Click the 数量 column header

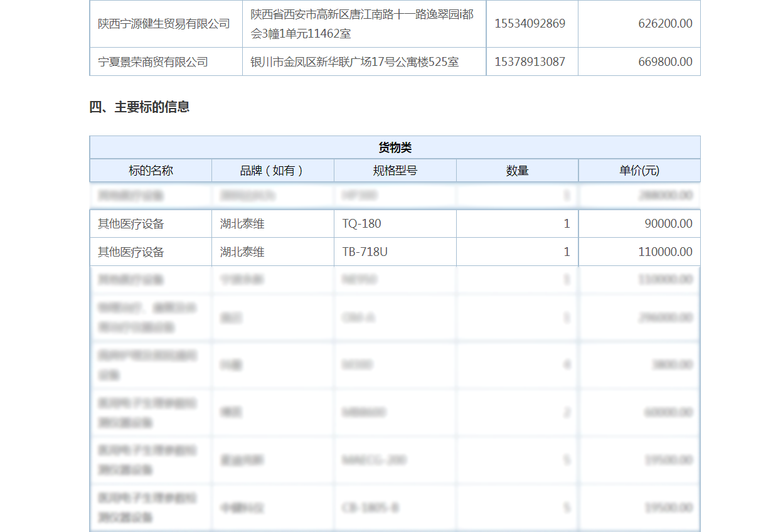517,171
